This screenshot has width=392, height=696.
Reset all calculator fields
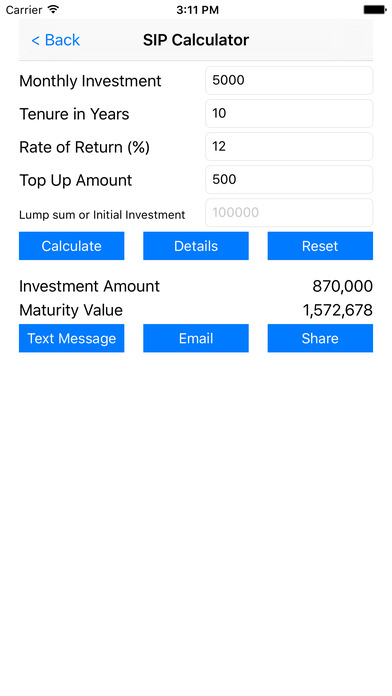[320, 246]
